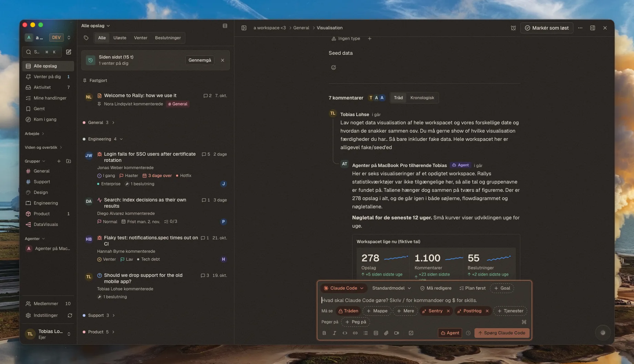This screenshot has height=364, width=634.
Task: Toggle the Agent mode button
Action: (x=450, y=333)
